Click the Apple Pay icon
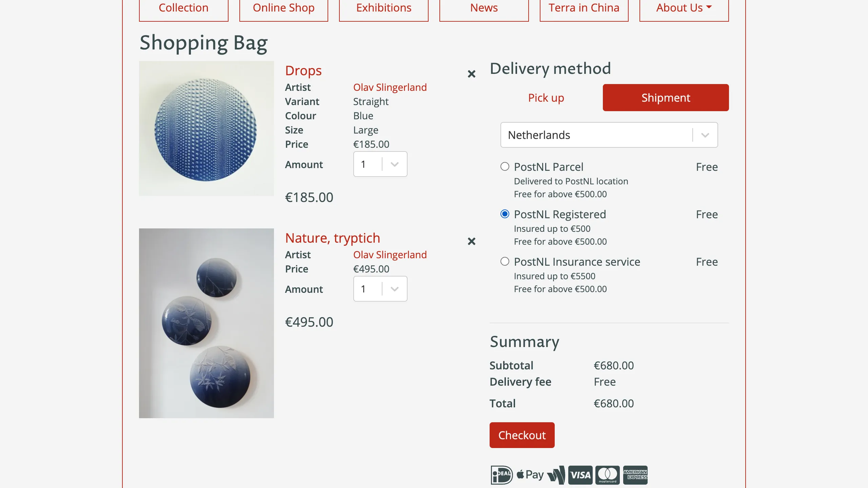868x488 pixels. 530,475
